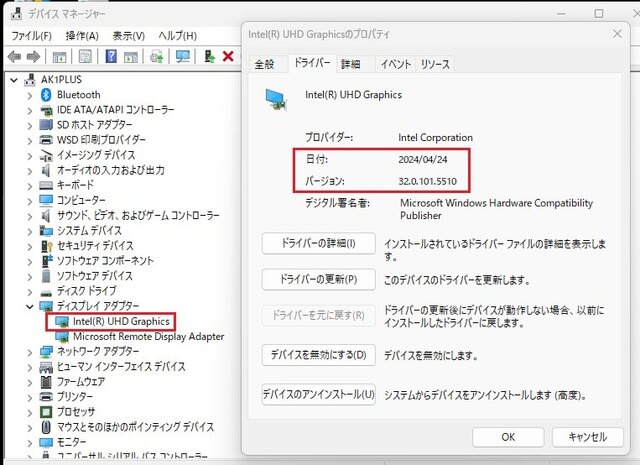This screenshot has height=465, width=640.
Task: Click the monitor icon beside モニター
Action: tap(46, 442)
